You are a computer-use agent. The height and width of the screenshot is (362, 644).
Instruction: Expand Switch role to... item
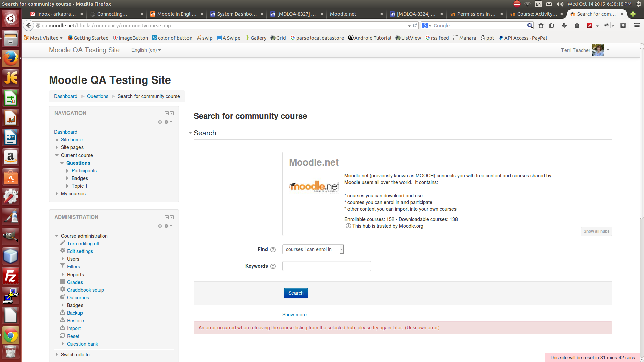[56, 354]
